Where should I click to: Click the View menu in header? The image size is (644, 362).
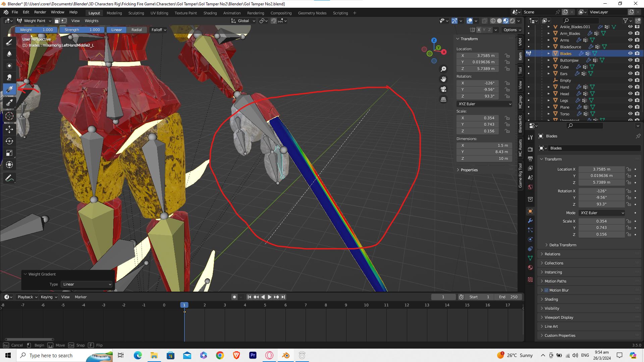75,21
